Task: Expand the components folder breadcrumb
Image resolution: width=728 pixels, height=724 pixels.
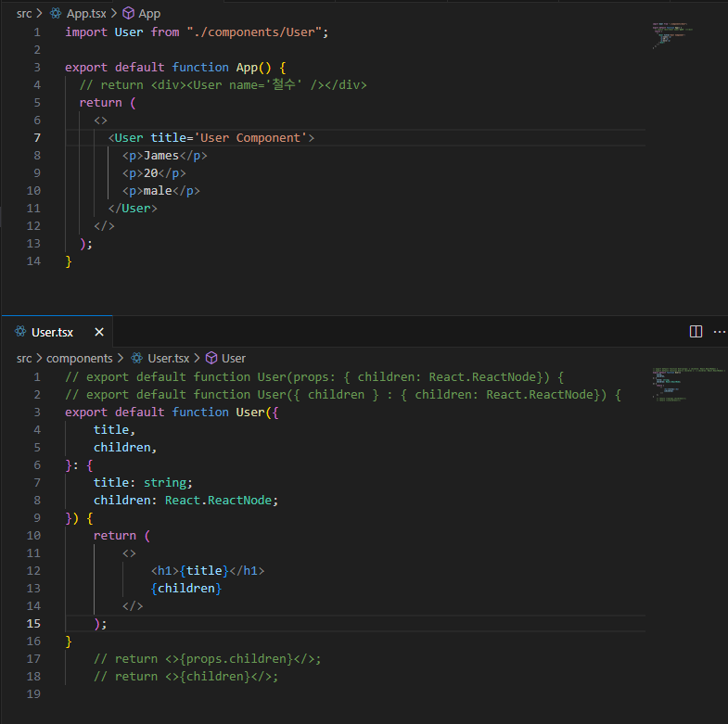Action: point(79,358)
